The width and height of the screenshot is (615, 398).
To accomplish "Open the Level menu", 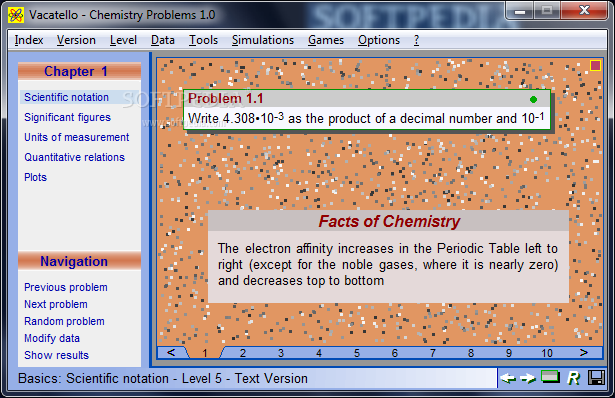I will (x=123, y=40).
